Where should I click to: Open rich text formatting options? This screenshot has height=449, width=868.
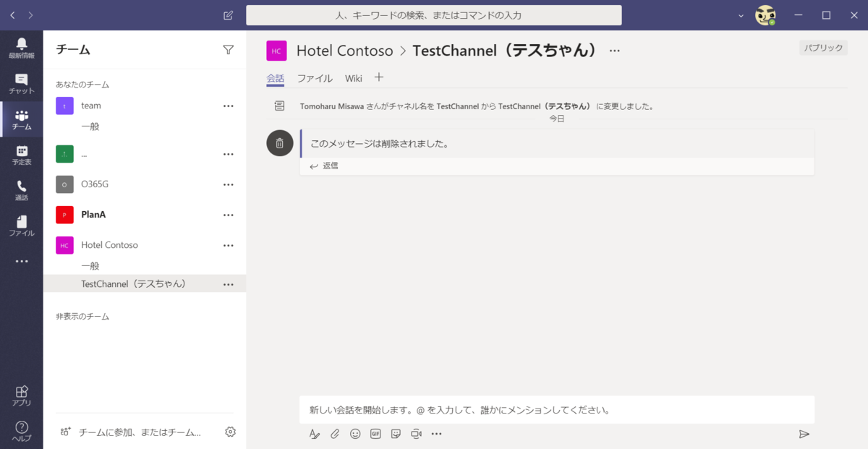314,434
